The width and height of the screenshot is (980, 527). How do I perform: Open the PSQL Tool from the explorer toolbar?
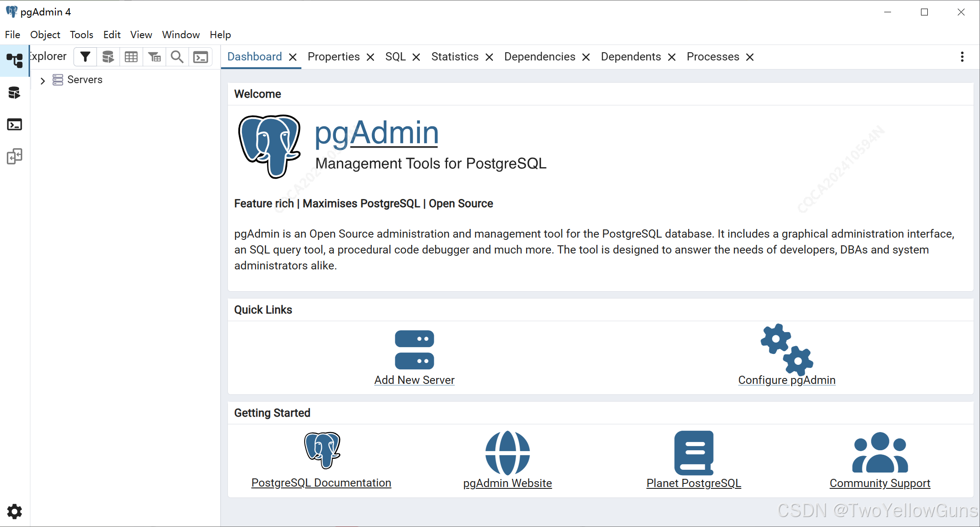pyautogui.click(x=201, y=57)
